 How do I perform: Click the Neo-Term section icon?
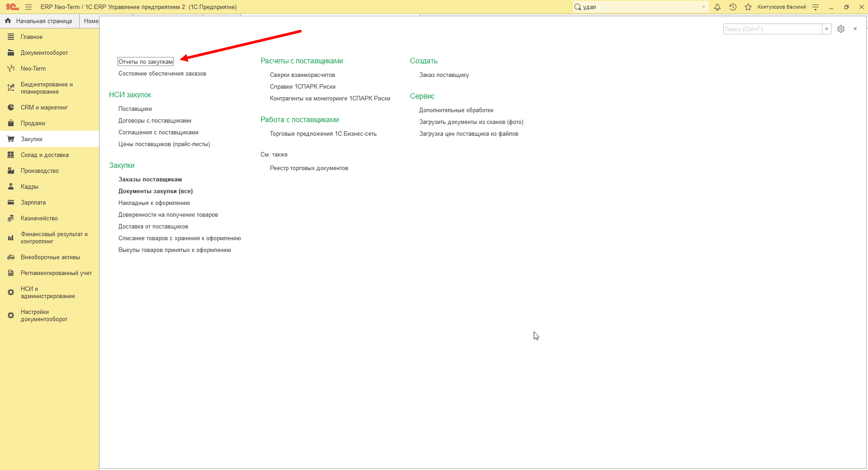[11, 68]
